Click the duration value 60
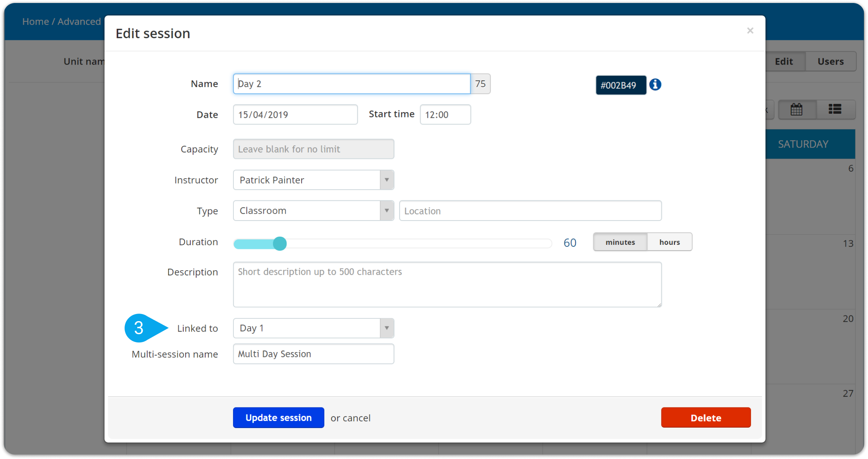 (x=570, y=243)
